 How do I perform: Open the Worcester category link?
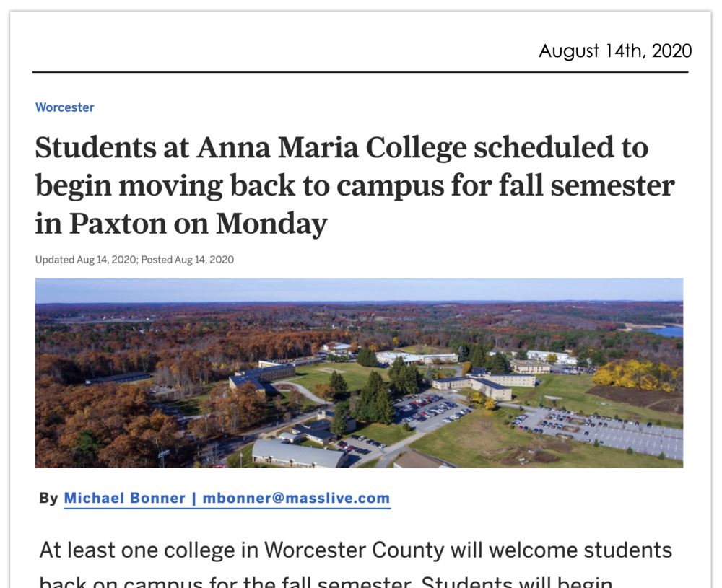point(64,107)
